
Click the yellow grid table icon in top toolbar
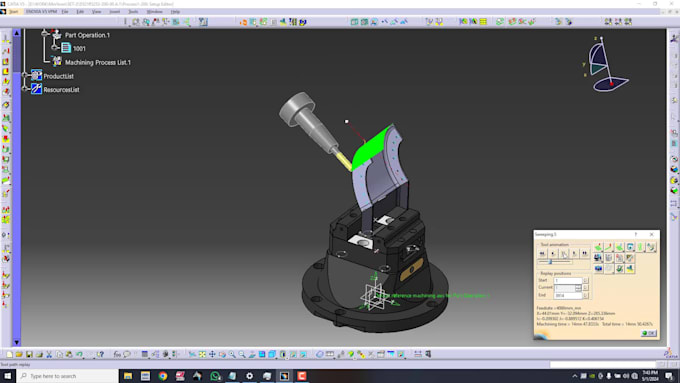click(483, 22)
